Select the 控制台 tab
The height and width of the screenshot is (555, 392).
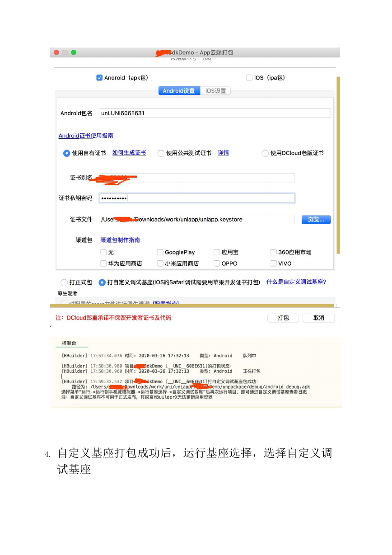click(x=69, y=343)
